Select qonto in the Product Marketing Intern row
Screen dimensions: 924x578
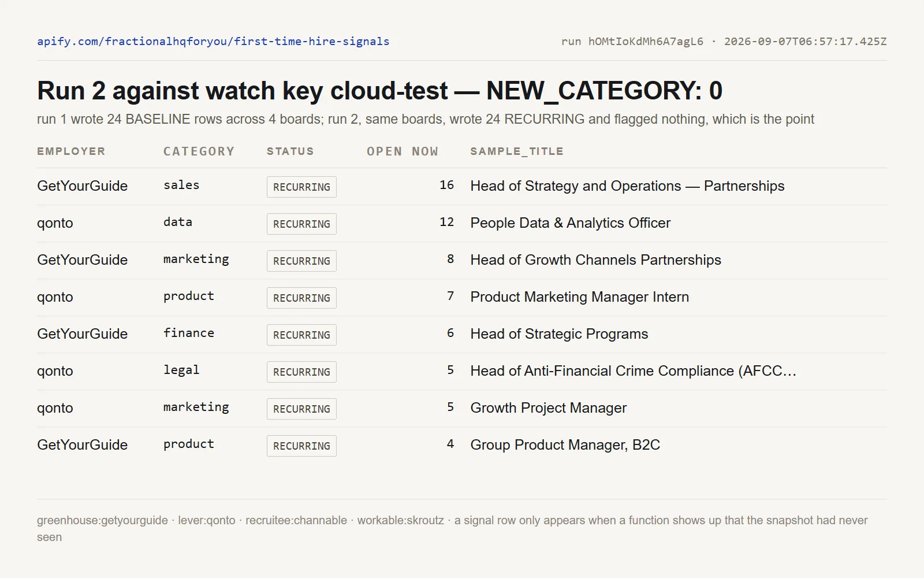[55, 297]
